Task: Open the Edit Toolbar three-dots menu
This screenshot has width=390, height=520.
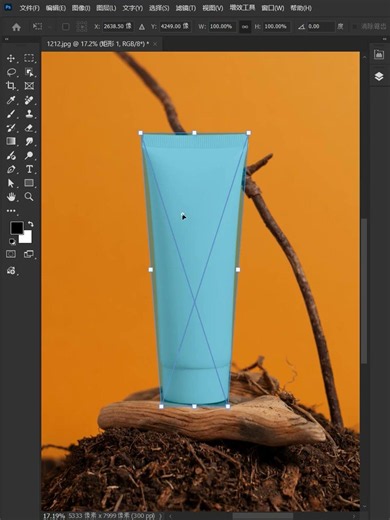Action: point(11,211)
